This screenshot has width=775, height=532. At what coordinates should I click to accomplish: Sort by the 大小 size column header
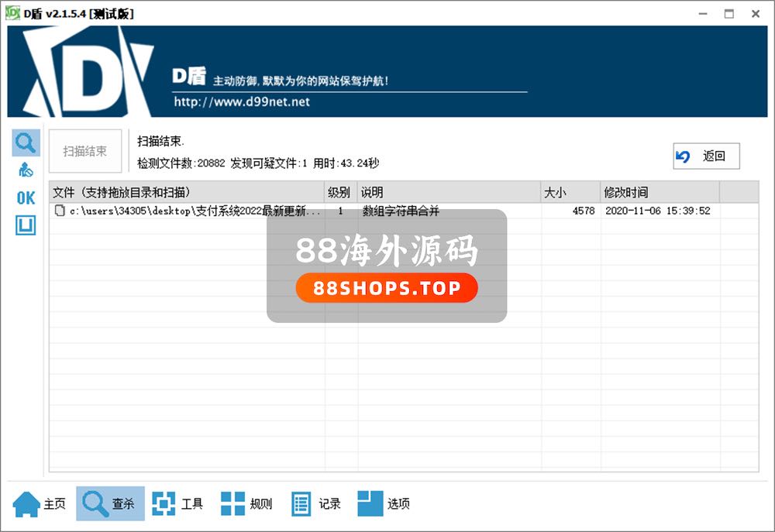tap(570, 192)
